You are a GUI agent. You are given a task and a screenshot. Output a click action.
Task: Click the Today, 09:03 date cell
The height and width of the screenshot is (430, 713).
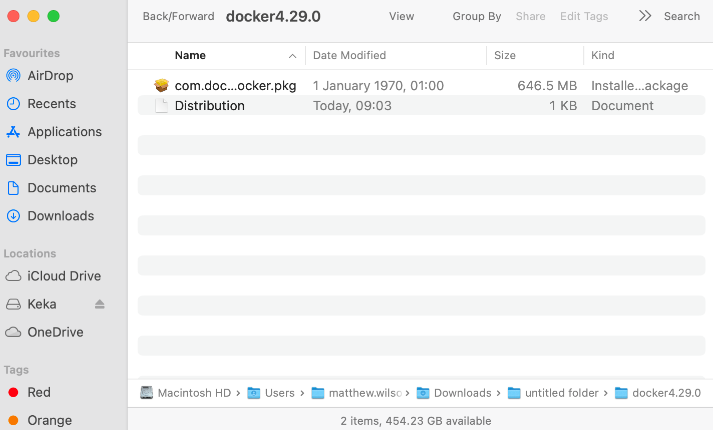tap(352, 105)
